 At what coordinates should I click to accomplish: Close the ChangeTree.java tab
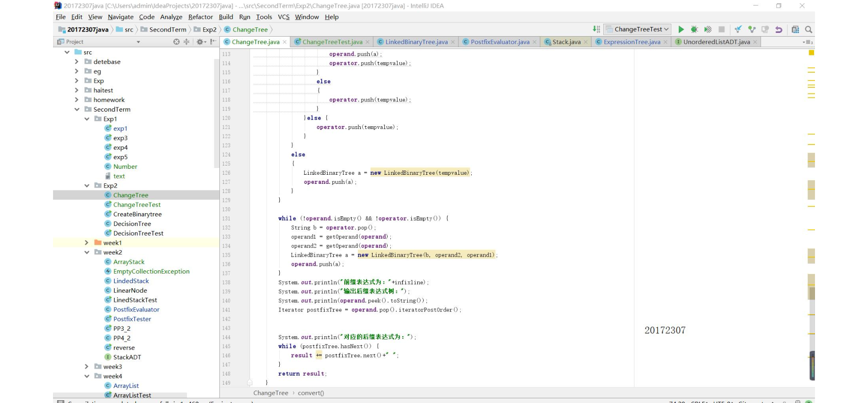click(285, 42)
